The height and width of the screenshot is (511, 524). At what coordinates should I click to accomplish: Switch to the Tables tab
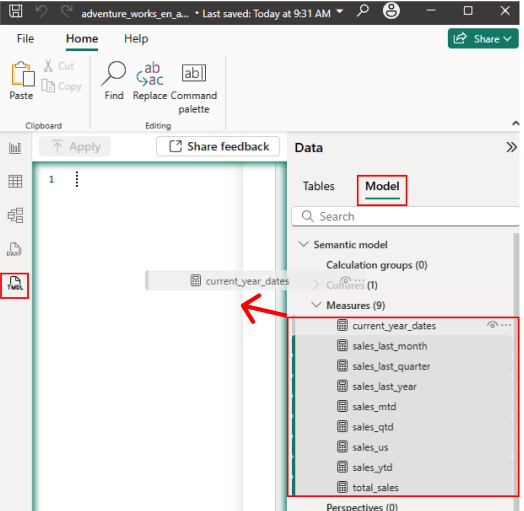pos(318,186)
